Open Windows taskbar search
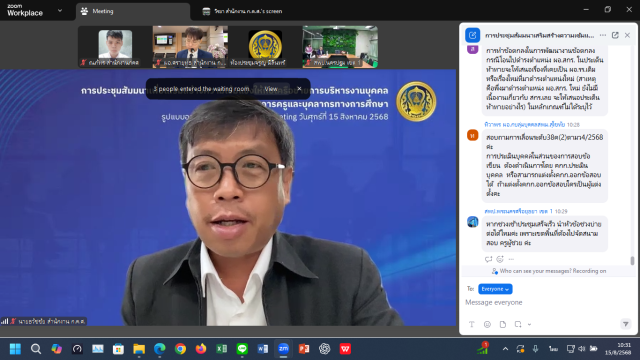This screenshot has height=360, width=640. coord(36,349)
